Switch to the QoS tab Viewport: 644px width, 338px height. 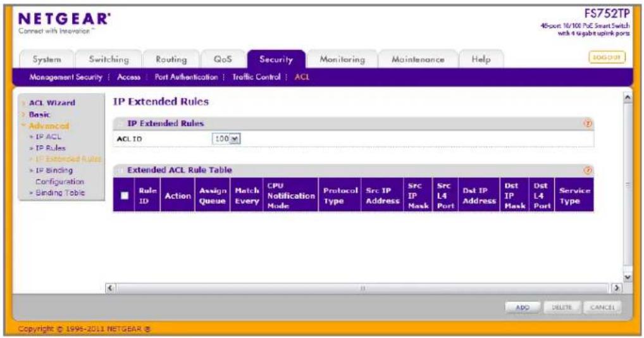pos(223,59)
